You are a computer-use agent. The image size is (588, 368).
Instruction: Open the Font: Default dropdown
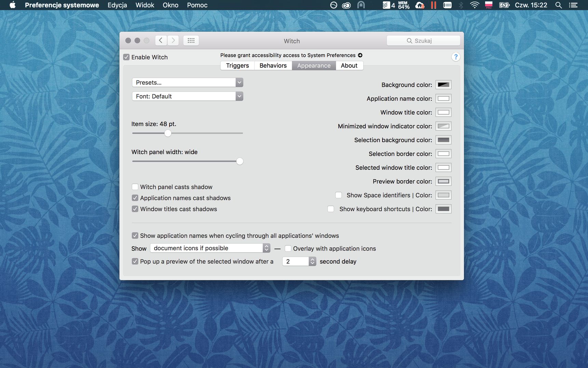coord(187,96)
